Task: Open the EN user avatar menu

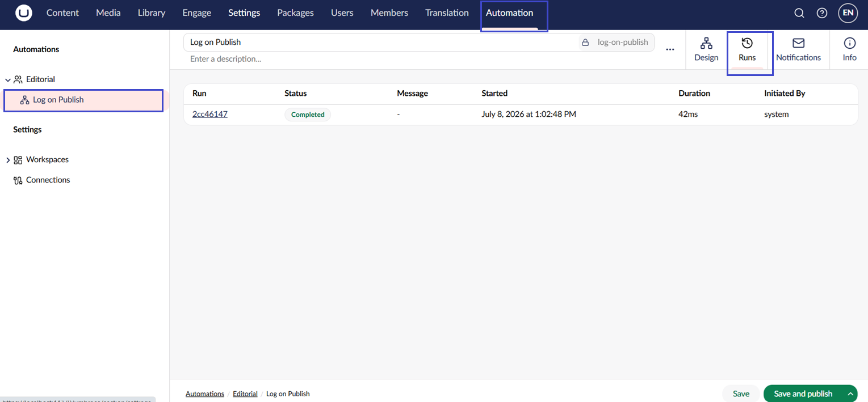Action: 848,13
